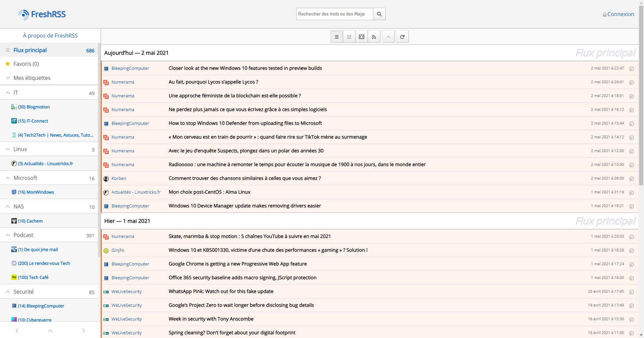Open À propos de FreshRSS link
This screenshot has height=338, width=644.
pyautogui.click(x=50, y=36)
